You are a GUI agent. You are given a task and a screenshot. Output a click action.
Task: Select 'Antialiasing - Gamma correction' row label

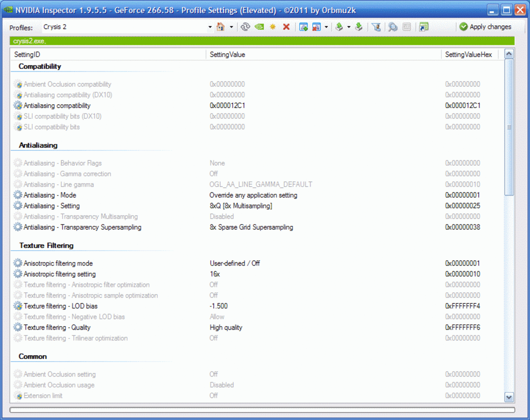pyautogui.click(x=67, y=174)
